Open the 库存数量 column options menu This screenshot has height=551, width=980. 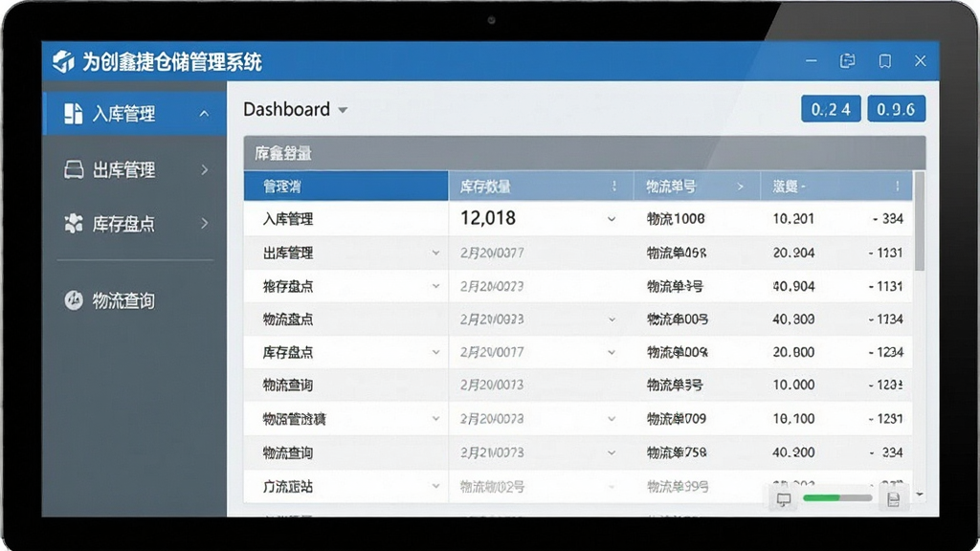pyautogui.click(x=614, y=187)
